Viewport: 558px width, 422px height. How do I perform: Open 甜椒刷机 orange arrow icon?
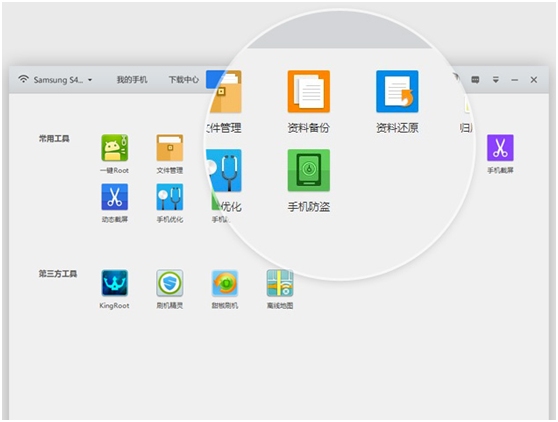pyautogui.click(x=225, y=283)
